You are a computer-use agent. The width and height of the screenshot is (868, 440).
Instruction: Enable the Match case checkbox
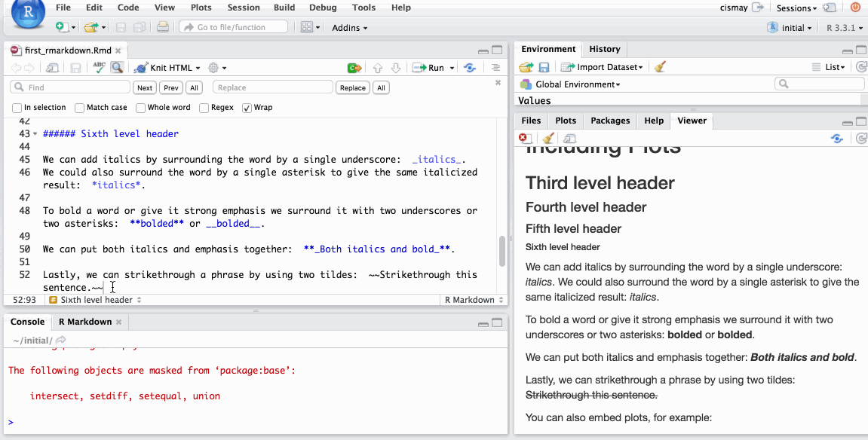pyautogui.click(x=79, y=108)
